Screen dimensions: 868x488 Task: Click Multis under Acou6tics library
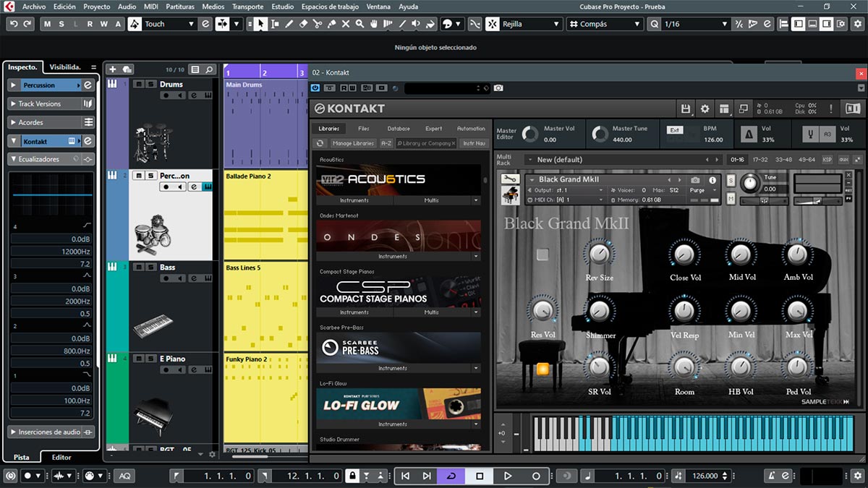(x=432, y=200)
